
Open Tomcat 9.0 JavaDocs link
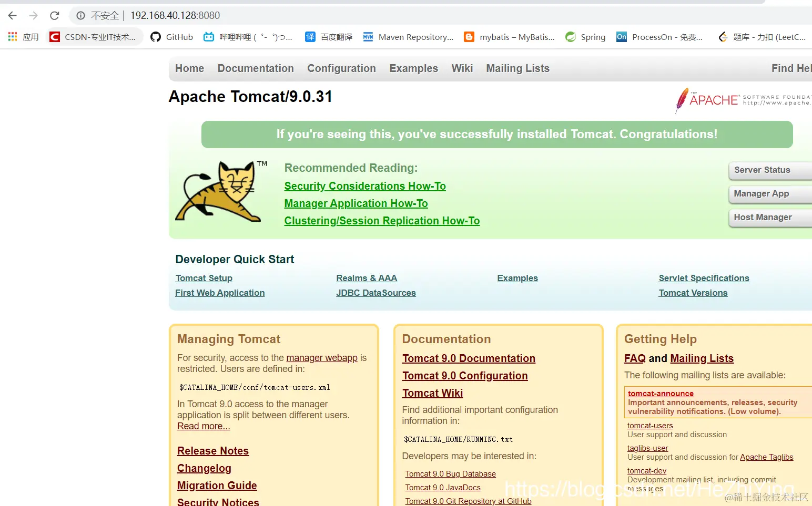(443, 488)
